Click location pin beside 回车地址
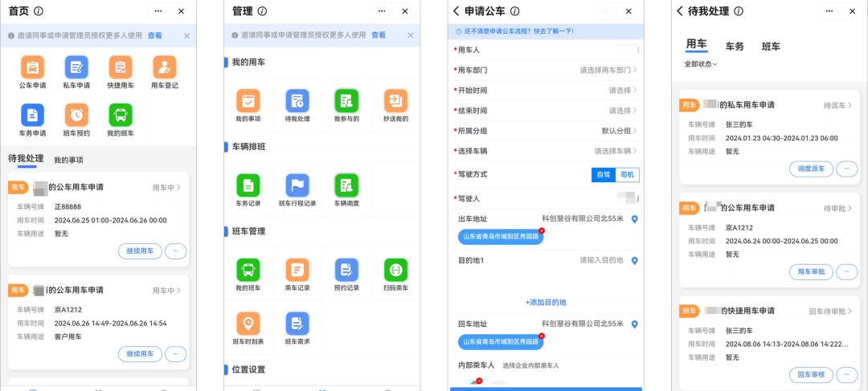 click(x=635, y=324)
